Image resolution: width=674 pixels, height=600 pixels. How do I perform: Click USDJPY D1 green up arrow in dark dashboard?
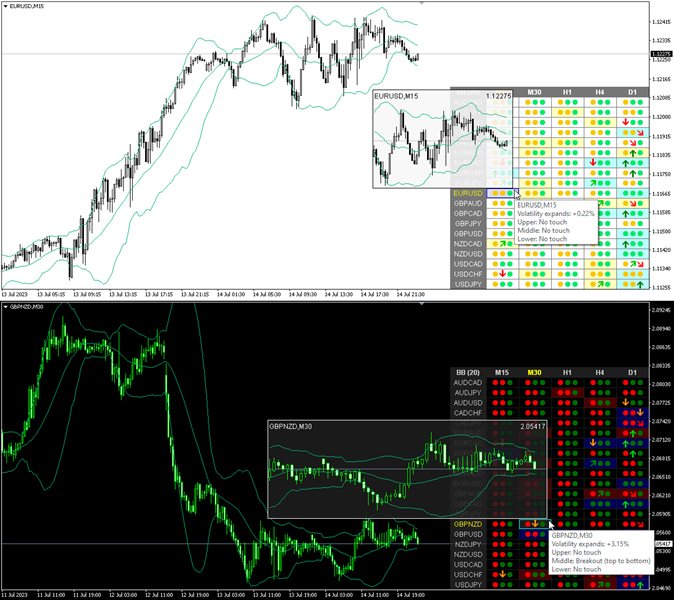pyautogui.click(x=640, y=585)
